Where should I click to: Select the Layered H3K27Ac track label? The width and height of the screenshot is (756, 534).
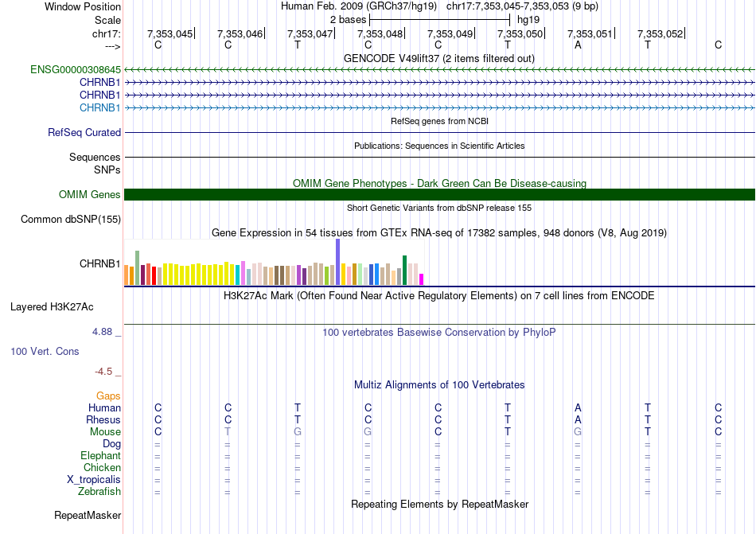pyautogui.click(x=52, y=306)
